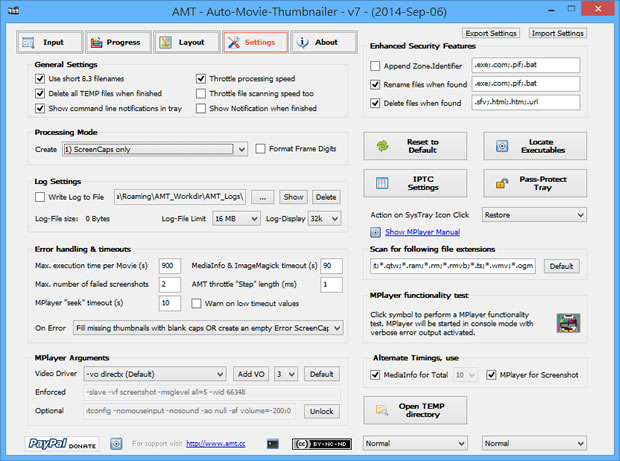Open the http://www.amt.cc support link
Screen dimensions: 620x461
coord(215,444)
